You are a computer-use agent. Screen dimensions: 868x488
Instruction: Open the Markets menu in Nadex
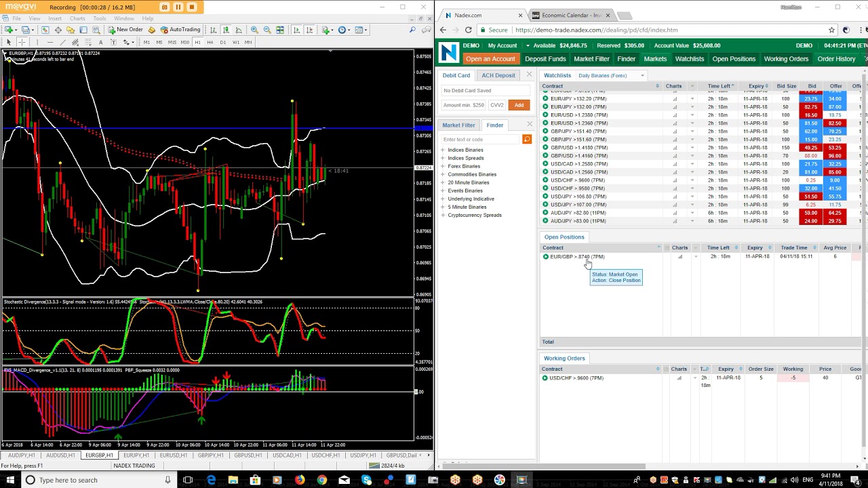coord(655,59)
